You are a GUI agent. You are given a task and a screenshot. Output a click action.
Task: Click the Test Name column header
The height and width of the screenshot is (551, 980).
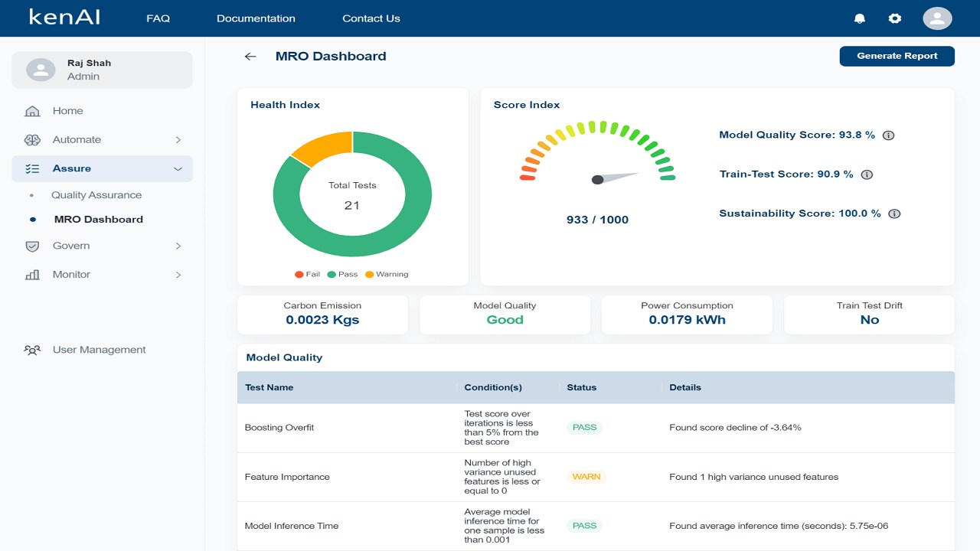(269, 388)
